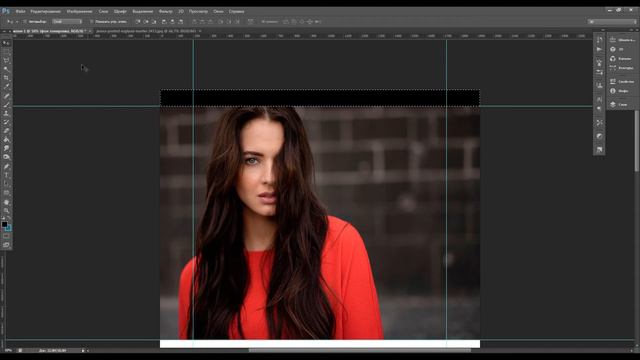Open the Просмотр menu
This screenshot has width=640, height=360.
198,11
